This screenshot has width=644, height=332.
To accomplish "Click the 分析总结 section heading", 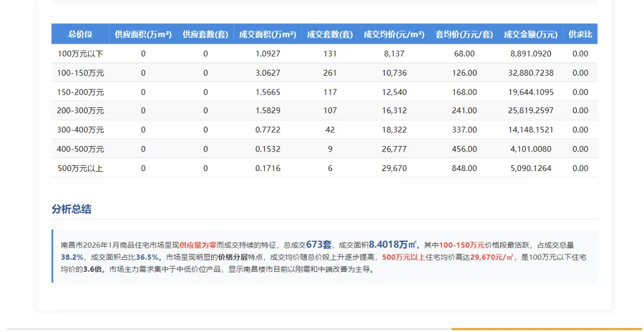I will click(x=72, y=209).
